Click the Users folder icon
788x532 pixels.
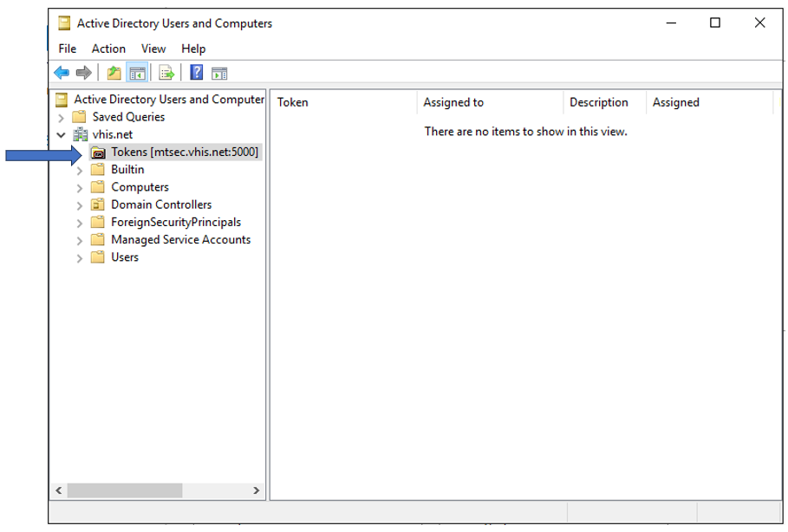[x=97, y=257]
